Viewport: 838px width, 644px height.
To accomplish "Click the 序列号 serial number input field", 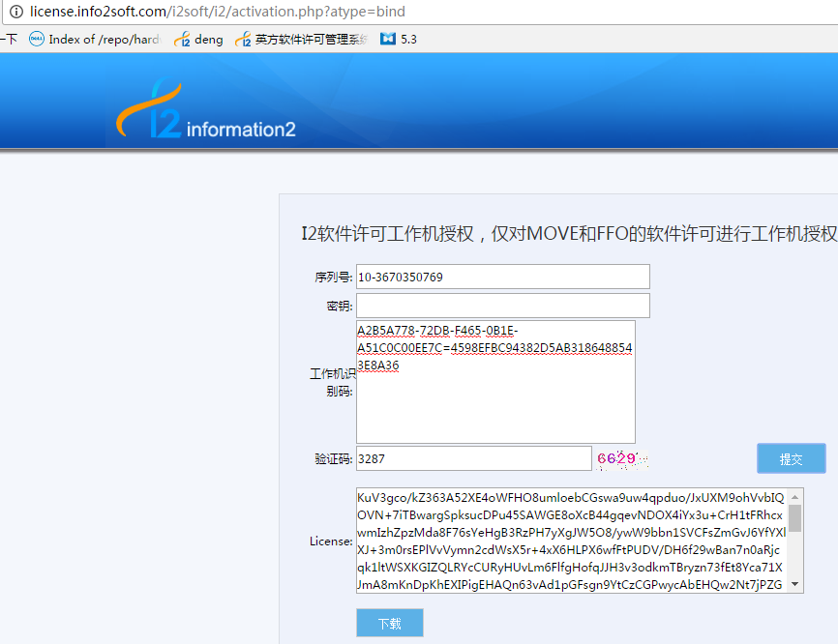I will pyautogui.click(x=503, y=277).
